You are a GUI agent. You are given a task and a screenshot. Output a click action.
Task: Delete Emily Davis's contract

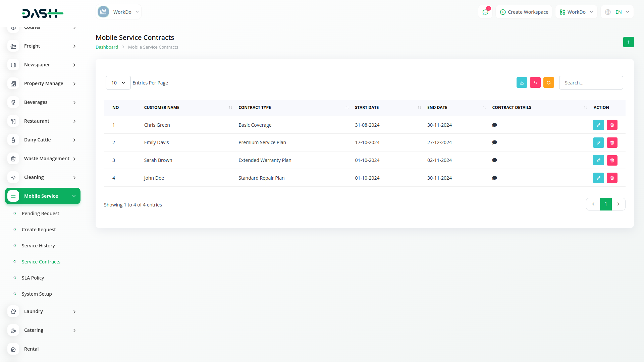coord(612,143)
